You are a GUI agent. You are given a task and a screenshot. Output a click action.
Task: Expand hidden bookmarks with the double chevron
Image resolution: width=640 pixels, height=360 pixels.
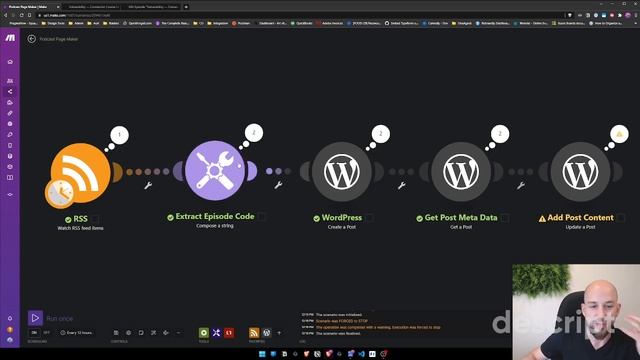636,23
